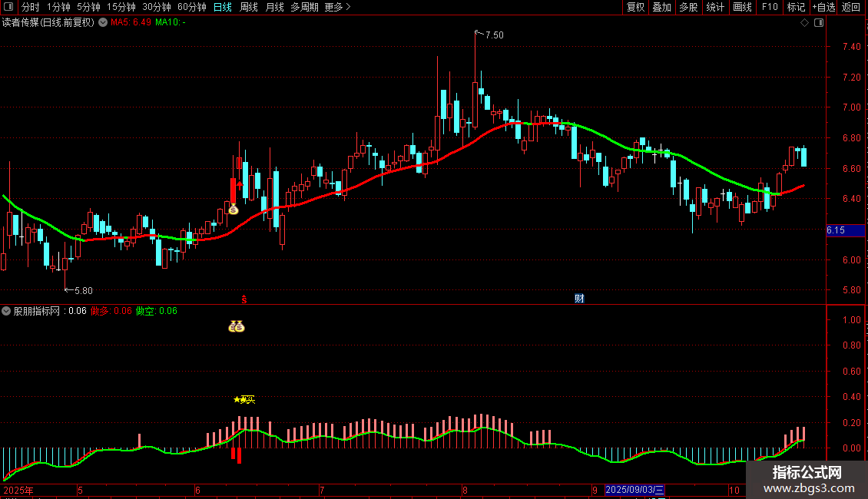Click the red S marker on time axis
Viewport: 868px width, 499px height.
click(x=244, y=299)
